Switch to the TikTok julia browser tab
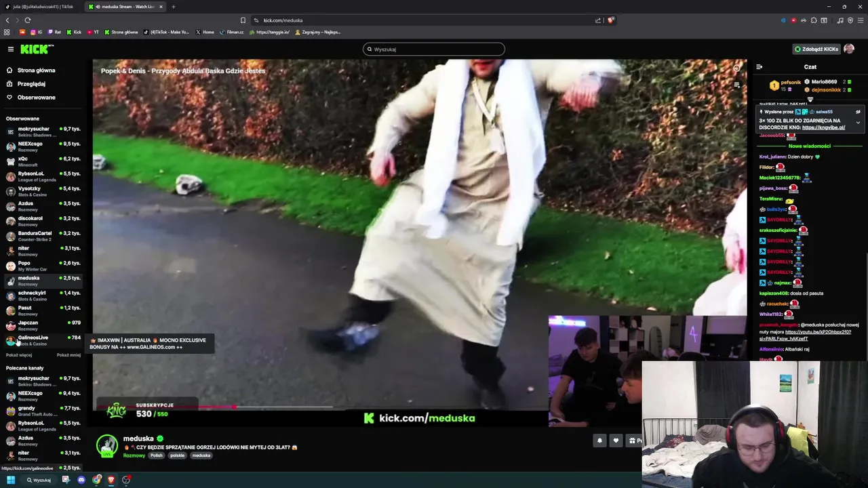Viewport: 868px width, 488px height. [41, 7]
